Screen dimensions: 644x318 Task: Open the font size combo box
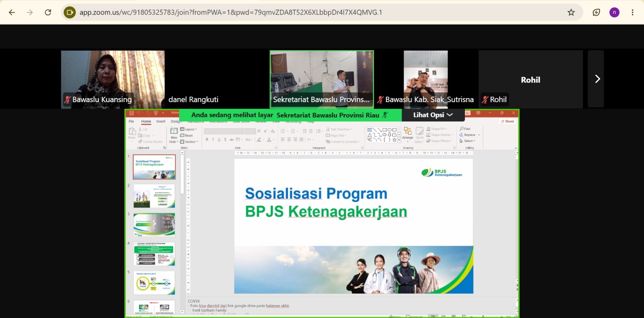[x=250, y=131]
